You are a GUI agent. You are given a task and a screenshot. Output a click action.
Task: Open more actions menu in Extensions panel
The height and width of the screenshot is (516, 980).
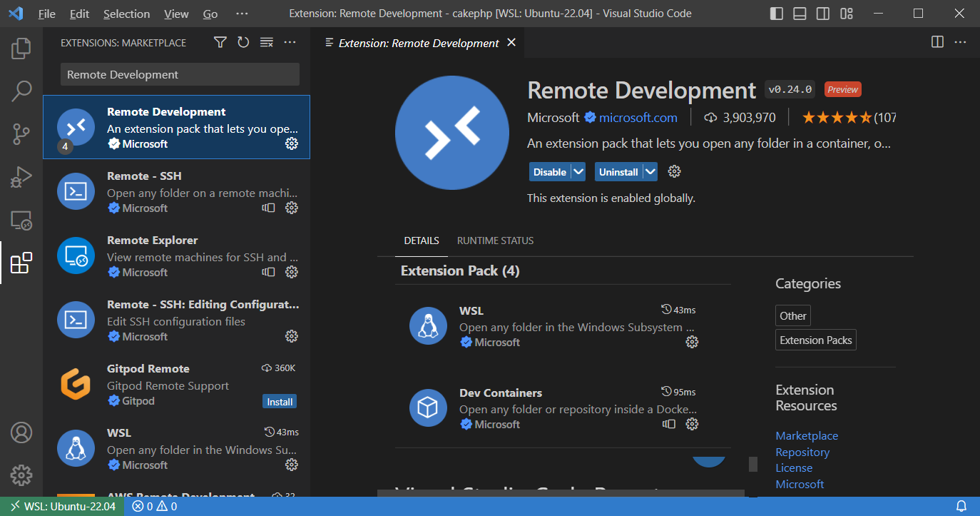click(x=290, y=42)
